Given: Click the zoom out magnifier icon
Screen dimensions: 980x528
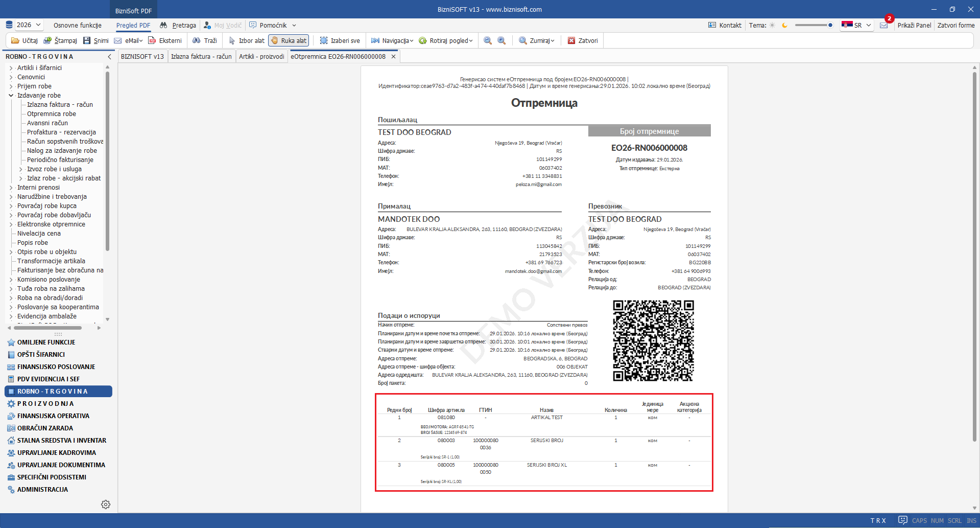Looking at the screenshot, I should [488, 41].
